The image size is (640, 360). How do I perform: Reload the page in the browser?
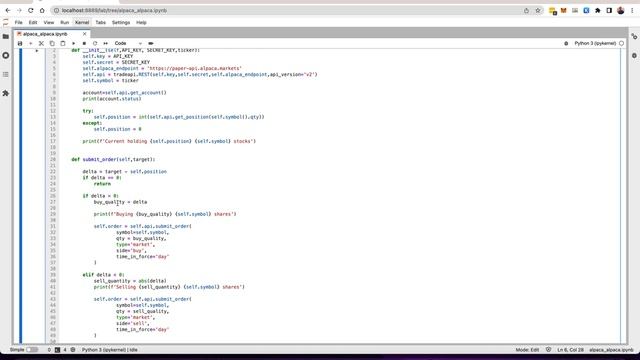(31, 10)
